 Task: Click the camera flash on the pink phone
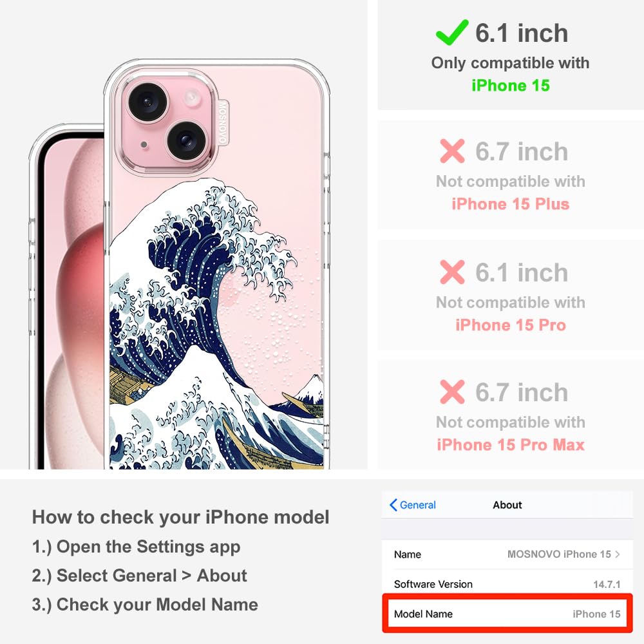pos(192,98)
